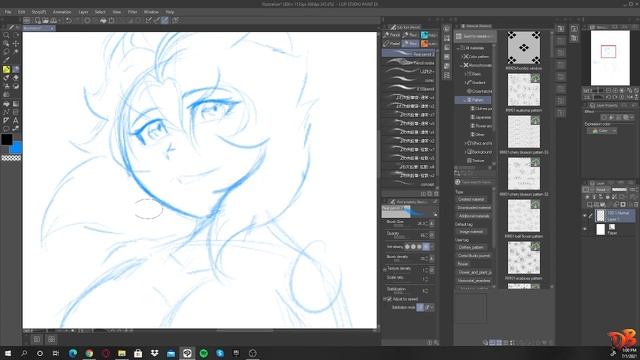
Task: Hide Paper layer with eye icon
Action: coord(585,229)
